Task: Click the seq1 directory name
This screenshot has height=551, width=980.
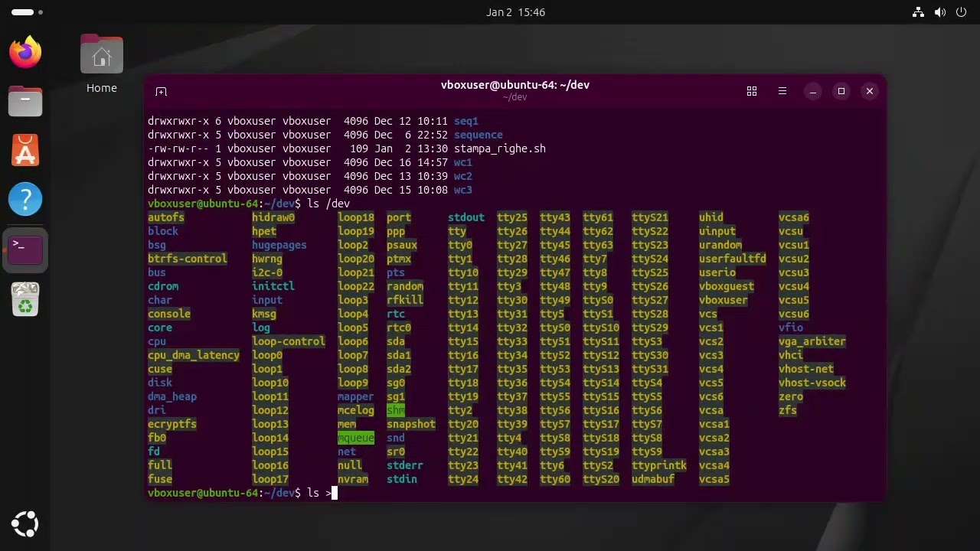Action: pyautogui.click(x=466, y=121)
